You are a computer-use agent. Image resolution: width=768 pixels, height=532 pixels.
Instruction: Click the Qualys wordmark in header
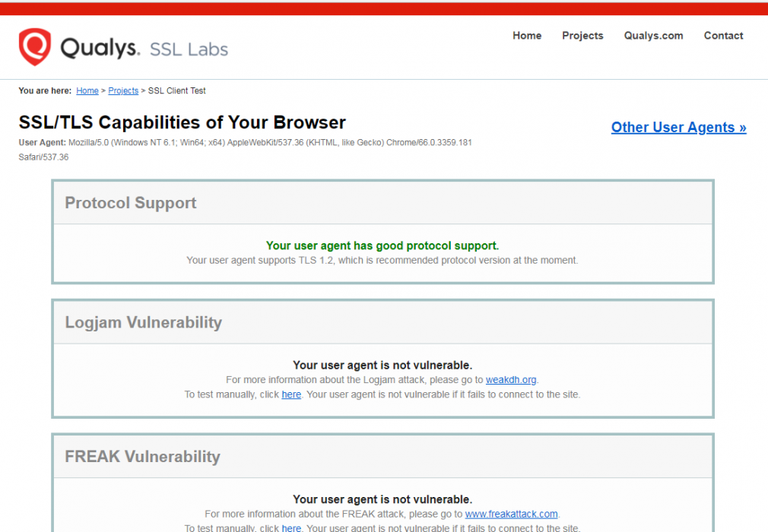pos(100,48)
